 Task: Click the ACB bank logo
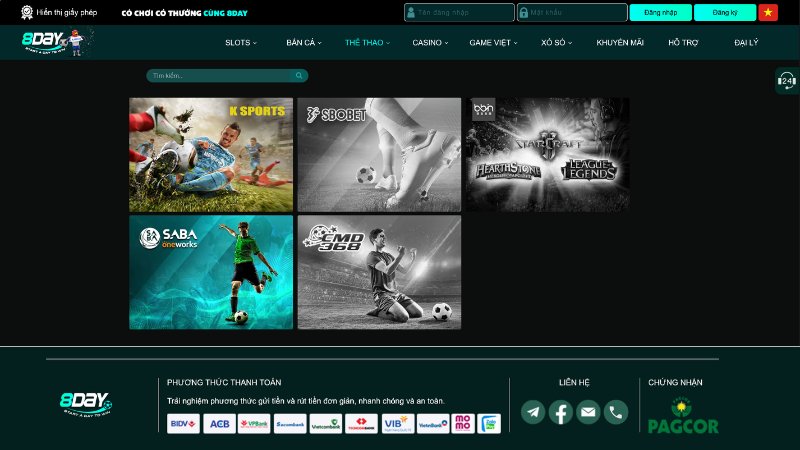[x=219, y=423]
